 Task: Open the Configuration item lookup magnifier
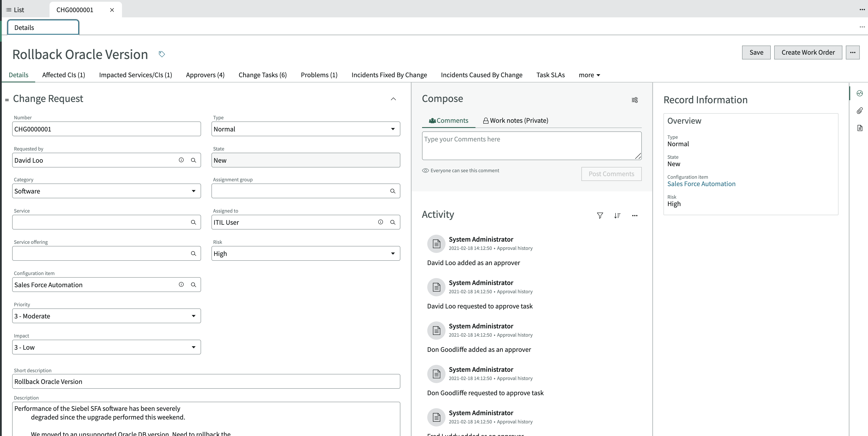pyautogui.click(x=193, y=285)
